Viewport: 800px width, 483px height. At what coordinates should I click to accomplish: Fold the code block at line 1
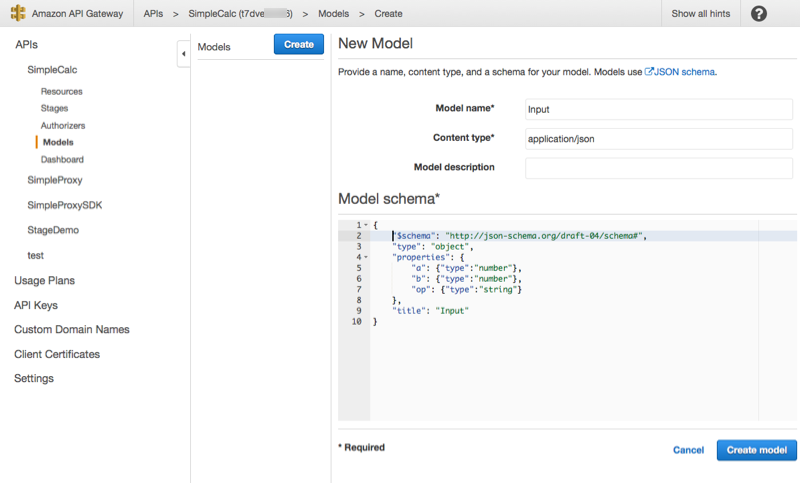click(366, 225)
